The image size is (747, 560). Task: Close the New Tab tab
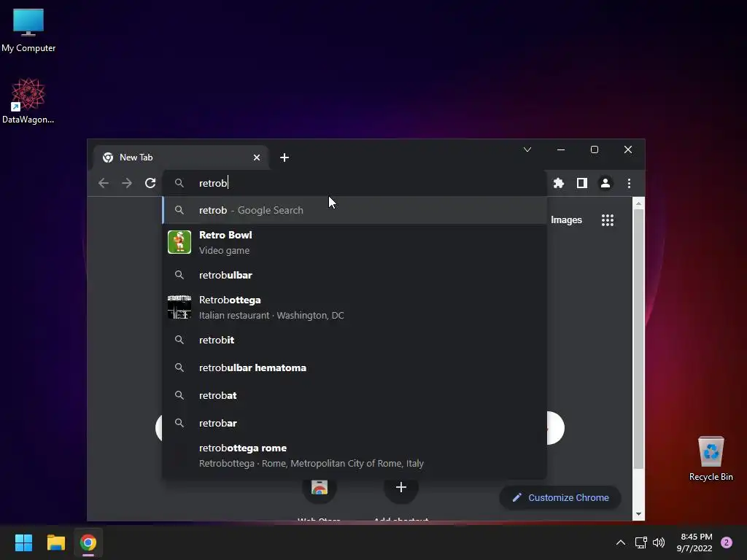(257, 157)
